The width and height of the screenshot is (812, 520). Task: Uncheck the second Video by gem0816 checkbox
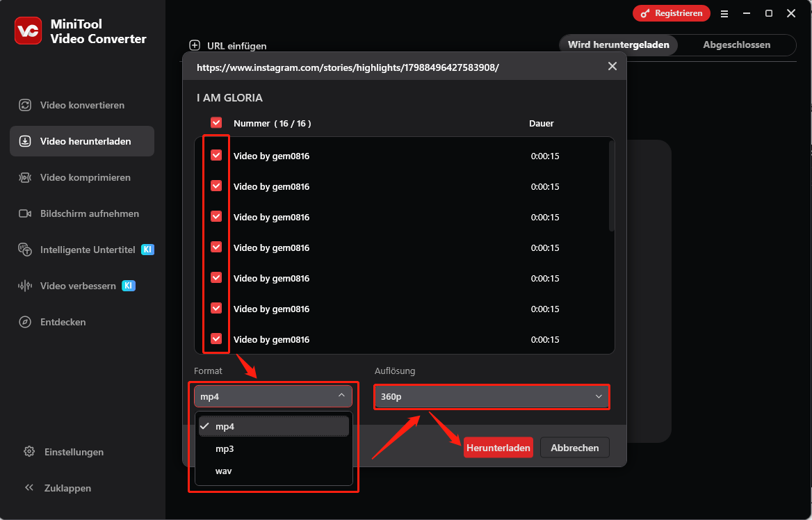(216, 186)
